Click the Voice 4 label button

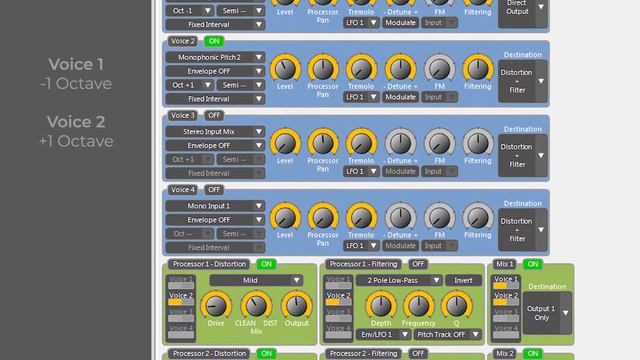click(x=182, y=190)
